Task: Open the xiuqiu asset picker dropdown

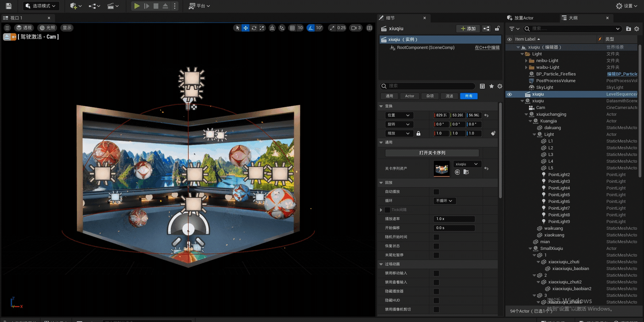Action: [x=467, y=164]
